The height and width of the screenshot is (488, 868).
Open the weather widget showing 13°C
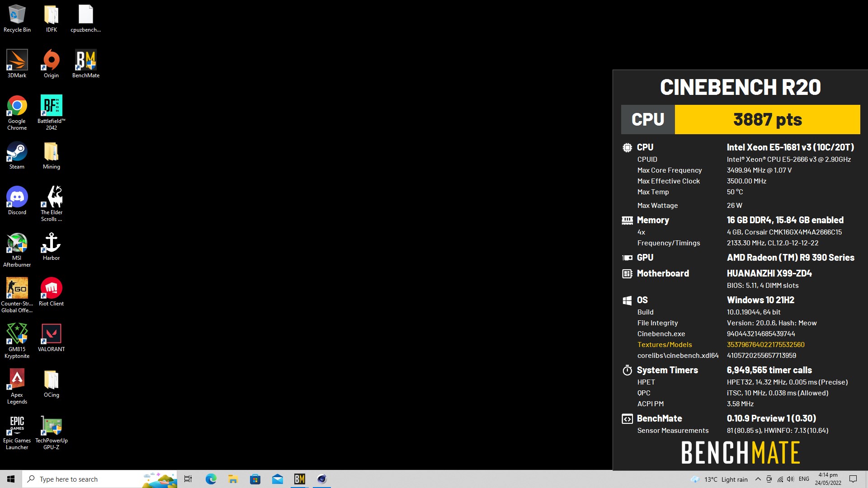(719, 479)
